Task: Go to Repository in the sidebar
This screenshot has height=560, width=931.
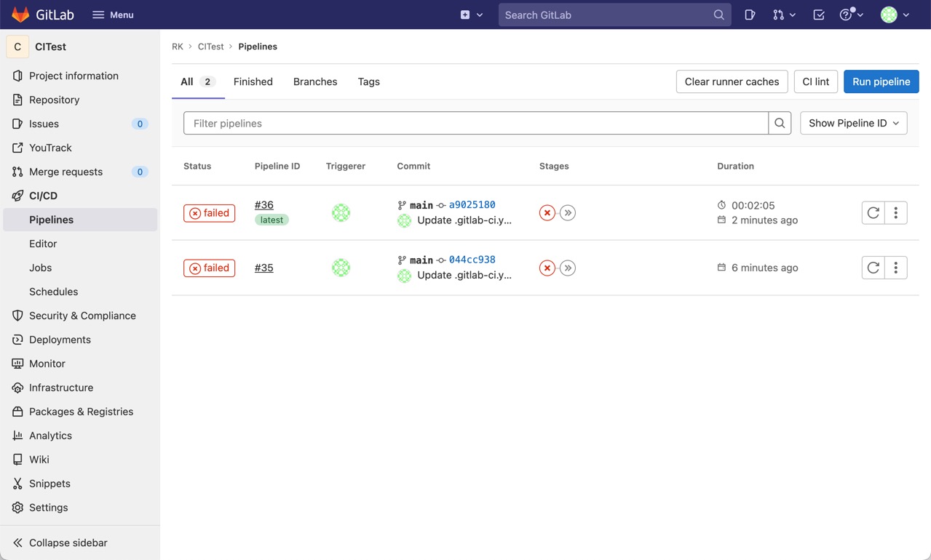Action: tap(80, 100)
